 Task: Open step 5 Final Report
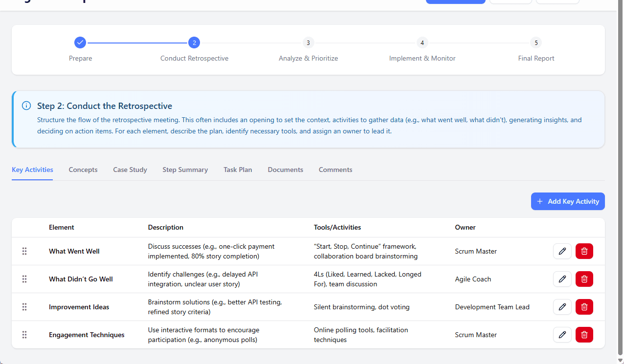536,43
